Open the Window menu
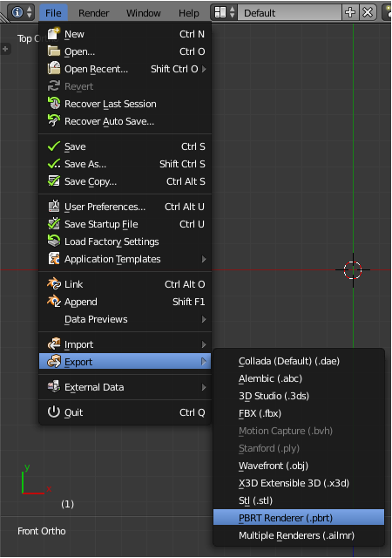The image size is (392, 558). tap(144, 13)
